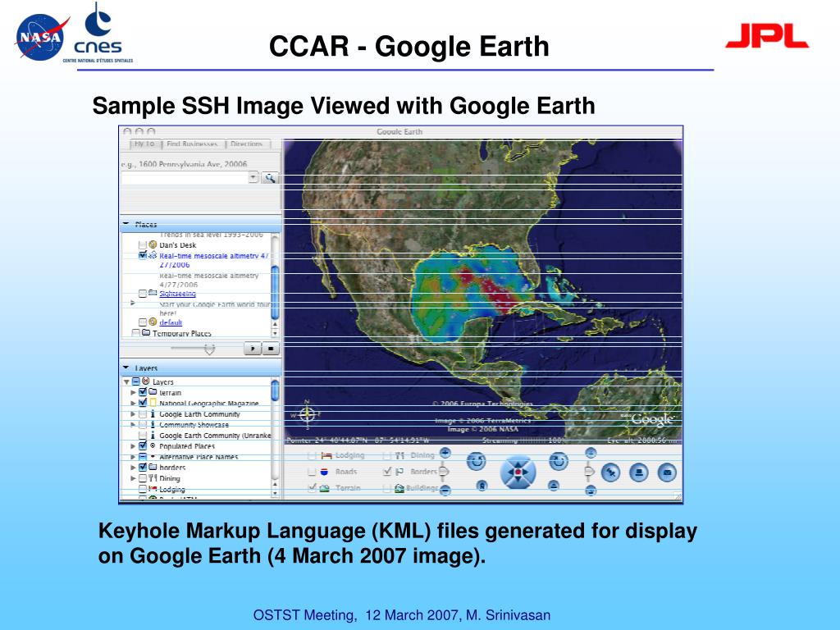
Task: Disable Borders checkbox in bottom panel
Action: tap(387, 472)
